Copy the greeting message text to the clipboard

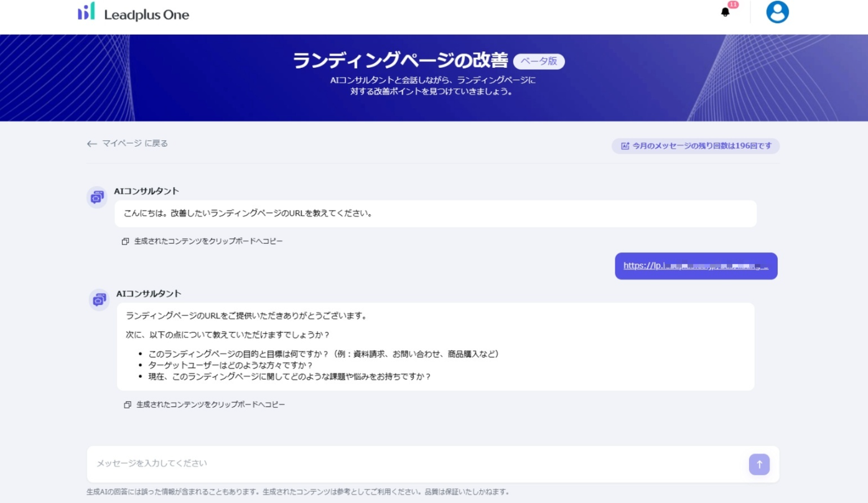tap(208, 241)
